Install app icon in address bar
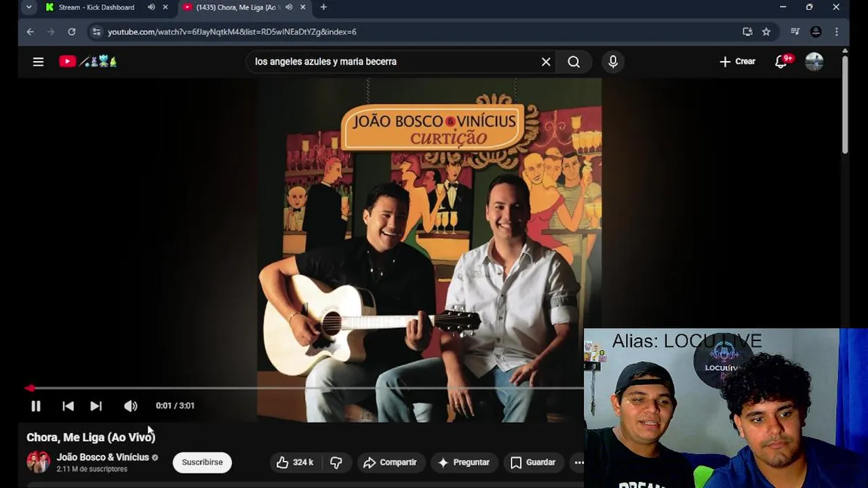The image size is (868, 488). pyautogui.click(x=747, y=32)
